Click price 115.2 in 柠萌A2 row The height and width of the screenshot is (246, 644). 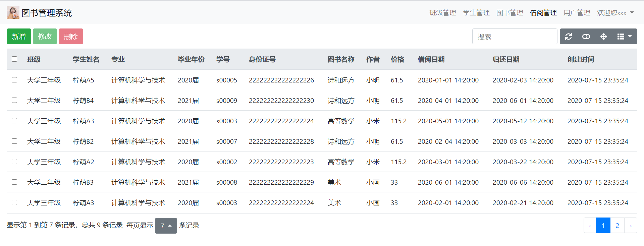coord(398,162)
